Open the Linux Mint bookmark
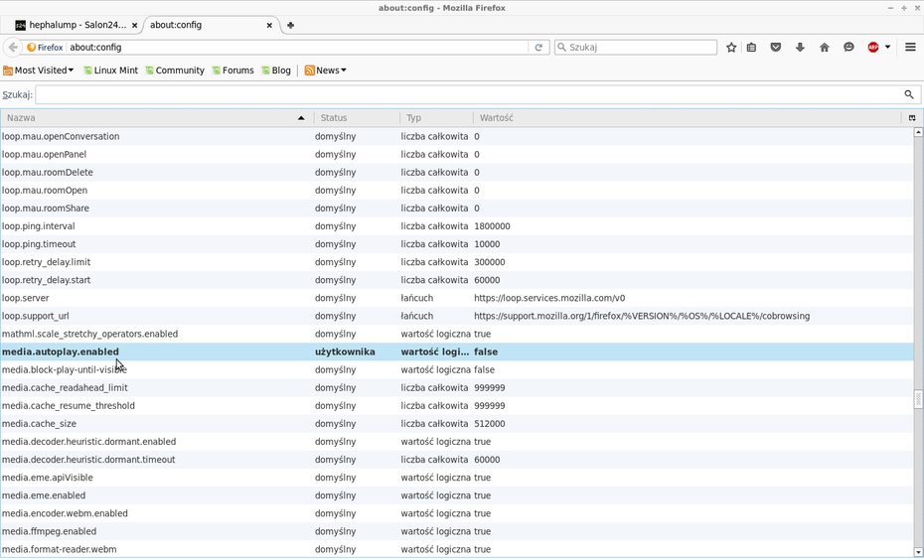 pos(110,70)
